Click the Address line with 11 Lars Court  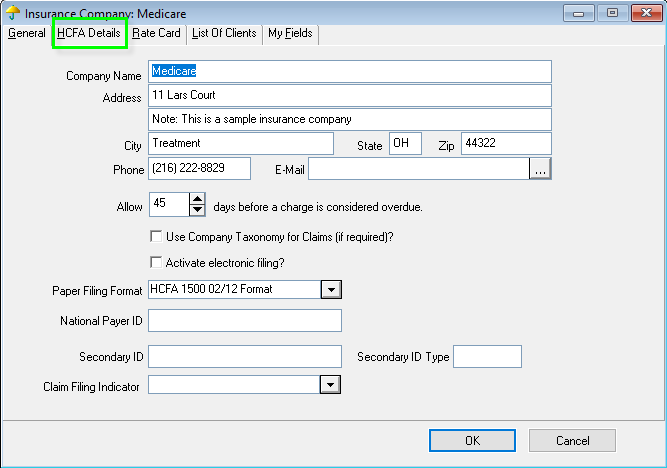click(350, 95)
